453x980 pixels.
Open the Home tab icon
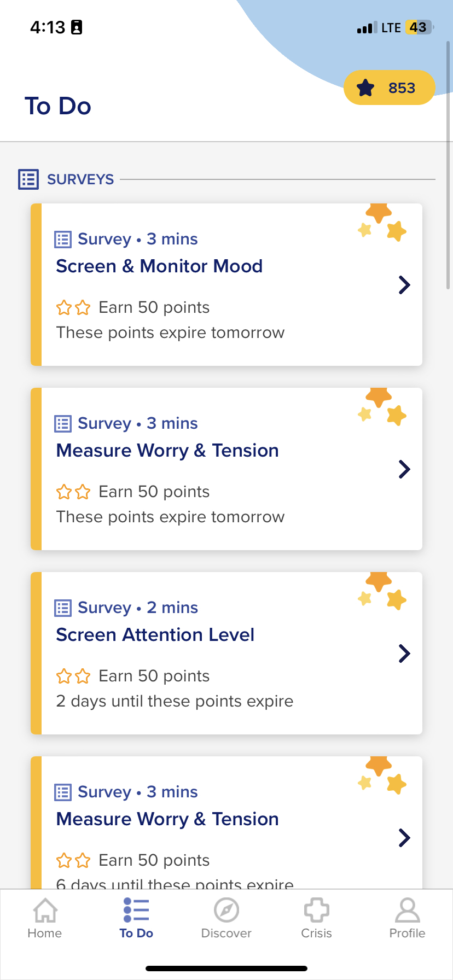(45, 911)
